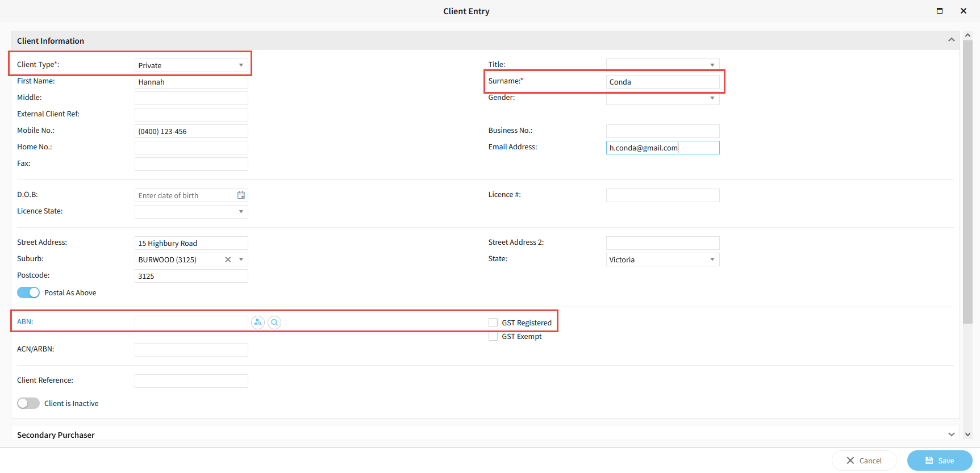Click the Cancel button
The height and width of the screenshot is (473, 980).
864,461
